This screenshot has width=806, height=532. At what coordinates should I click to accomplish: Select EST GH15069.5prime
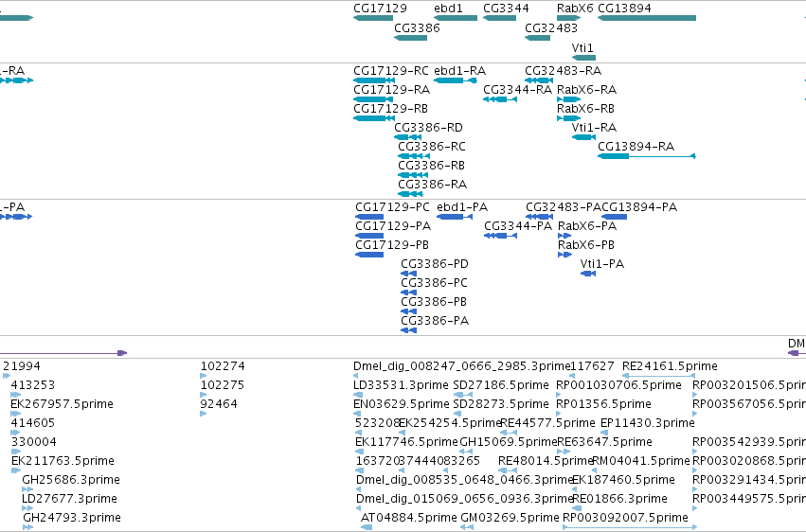pyautogui.click(x=466, y=452)
